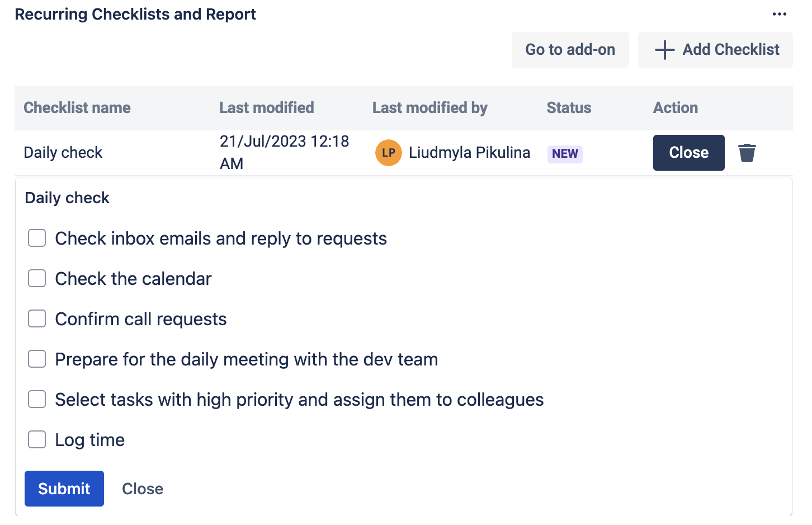
Task: Click the 'Status' column header
Action: point(569,107)
